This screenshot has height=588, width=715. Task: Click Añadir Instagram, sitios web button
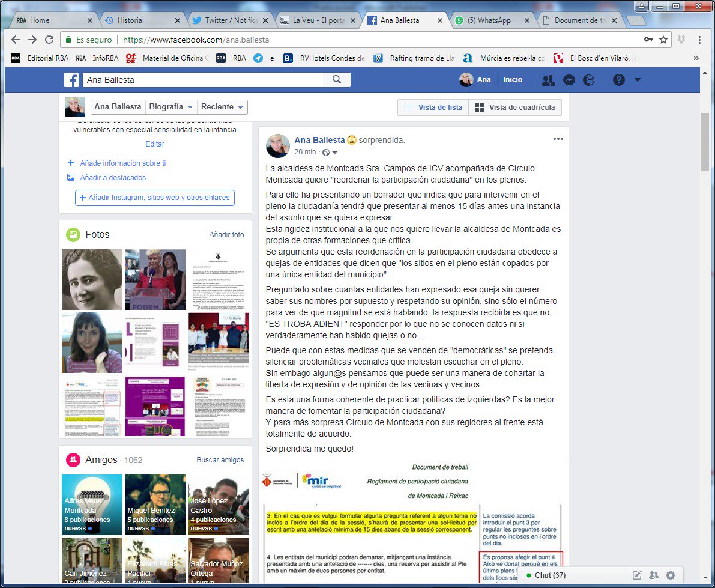(x=154, y=198)
